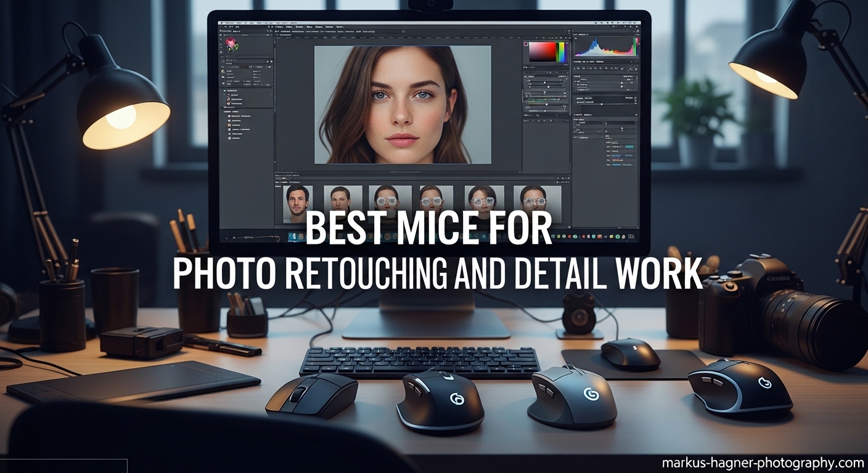Open the Histogram panel in the right sidebar
Screen dimensions: 868x473
[607, 46]
